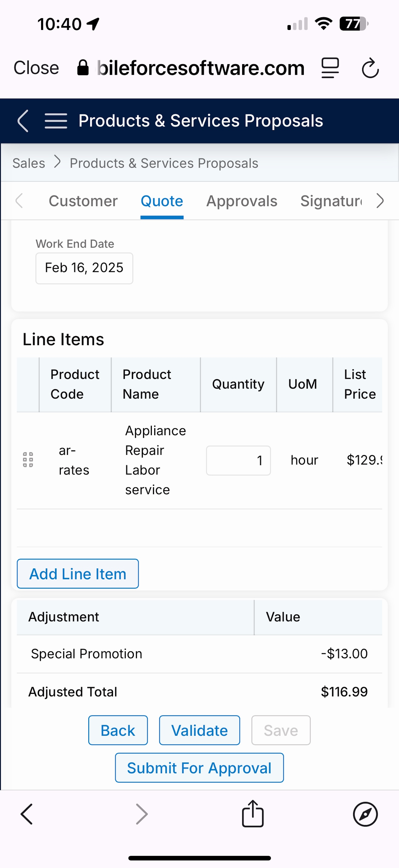Click the Special Promotion adjustment row
Image resolution: width=399 pixels, height=868 pixels.
(x=199, y=654)
